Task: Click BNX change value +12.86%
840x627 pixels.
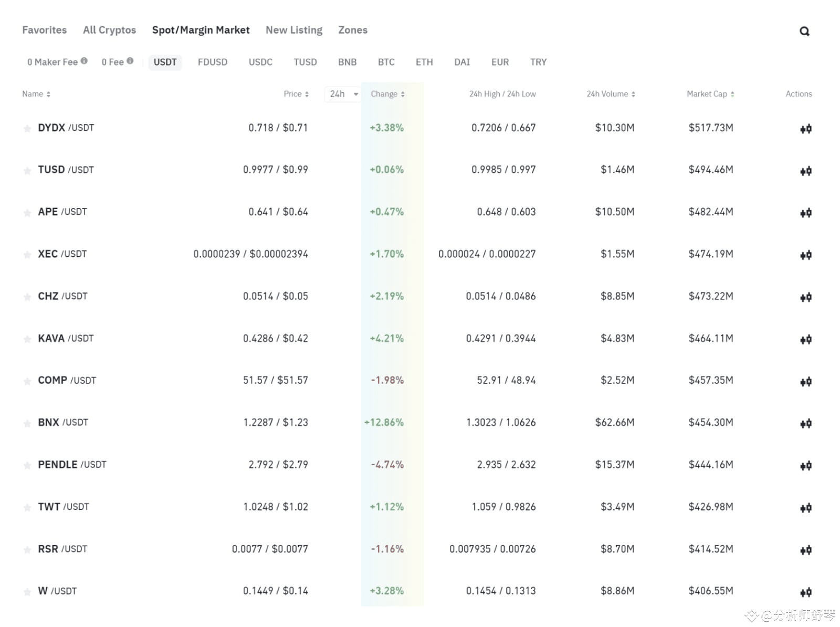Action: (384, 422)
